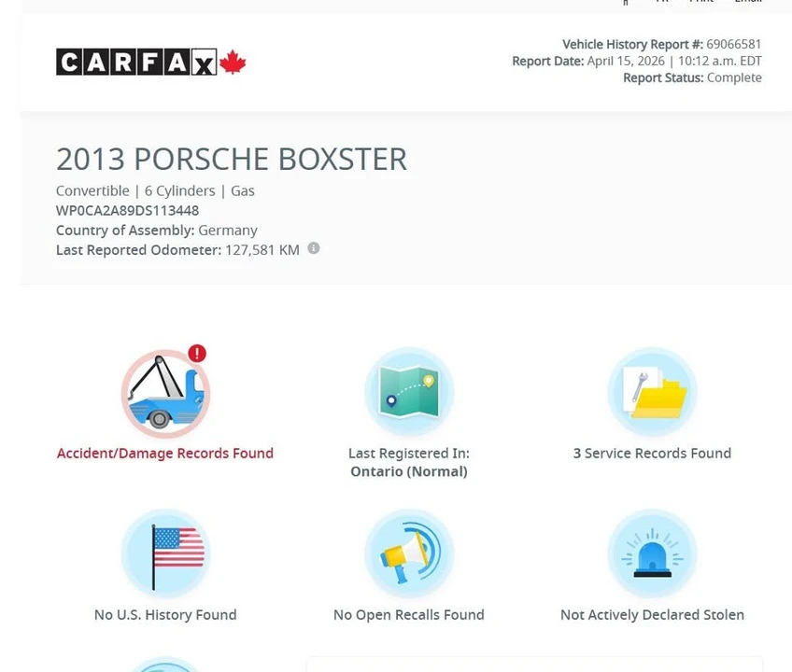Open the accident/damage tow truck icon
Viewport: 792px width, 672px height.
[x=165, y=394]
